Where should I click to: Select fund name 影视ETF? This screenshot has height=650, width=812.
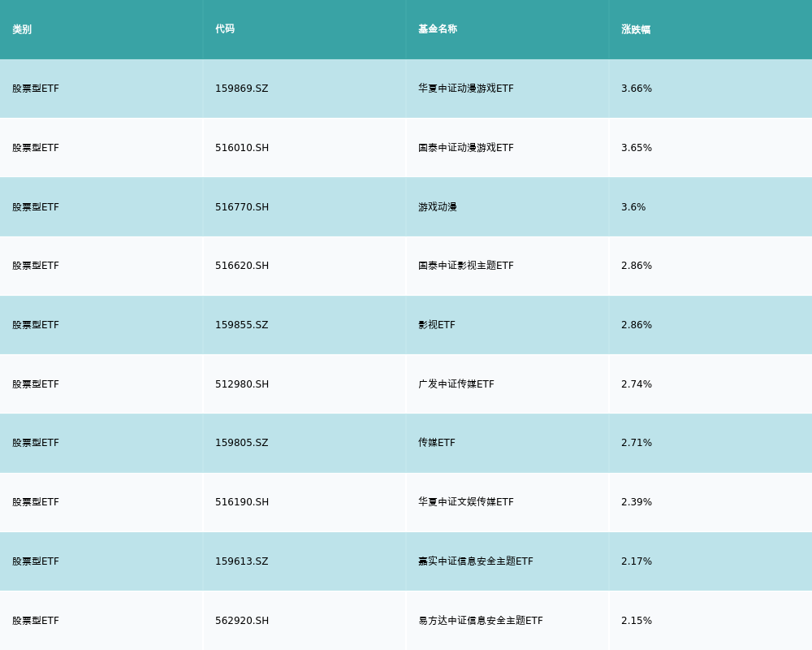437,325
